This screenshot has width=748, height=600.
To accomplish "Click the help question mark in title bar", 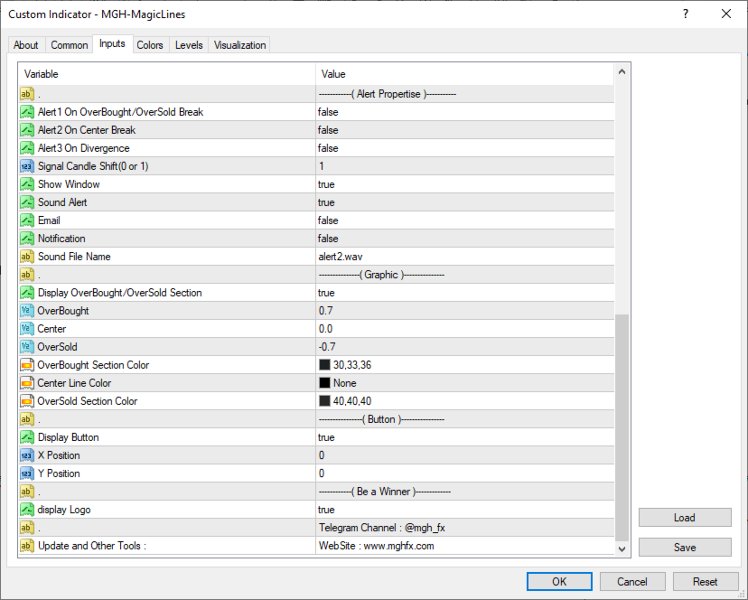I will pos(686,14).
